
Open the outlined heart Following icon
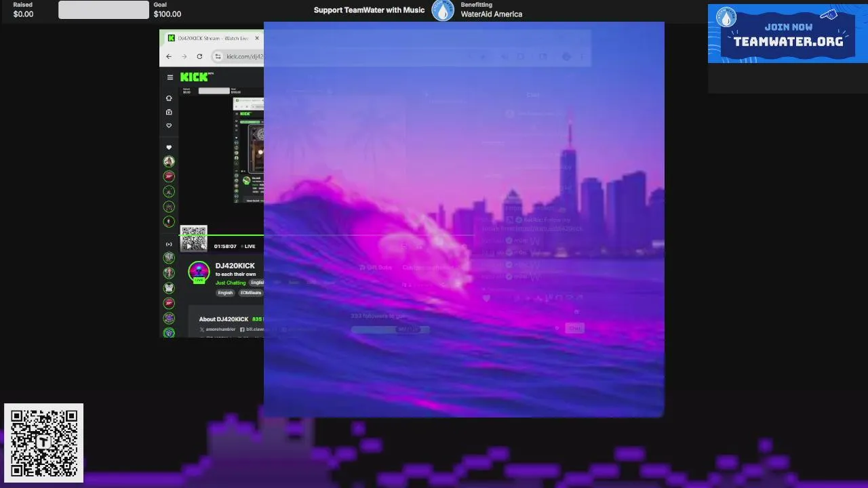169,125
